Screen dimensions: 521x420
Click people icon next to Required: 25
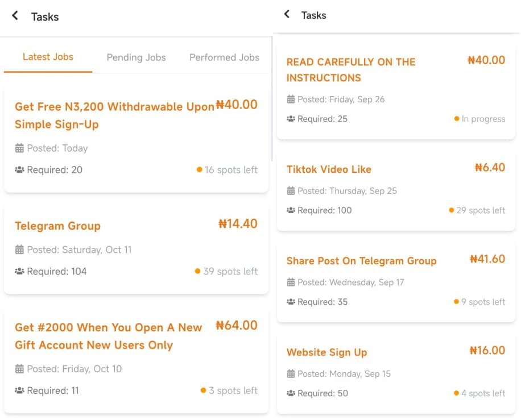point(291,119)
